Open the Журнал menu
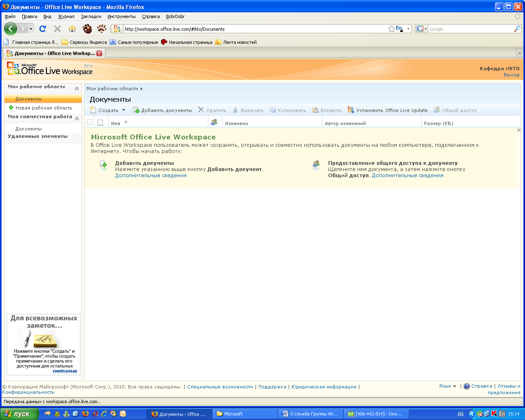This screenshot has width=525, height=420. point(66,16)
